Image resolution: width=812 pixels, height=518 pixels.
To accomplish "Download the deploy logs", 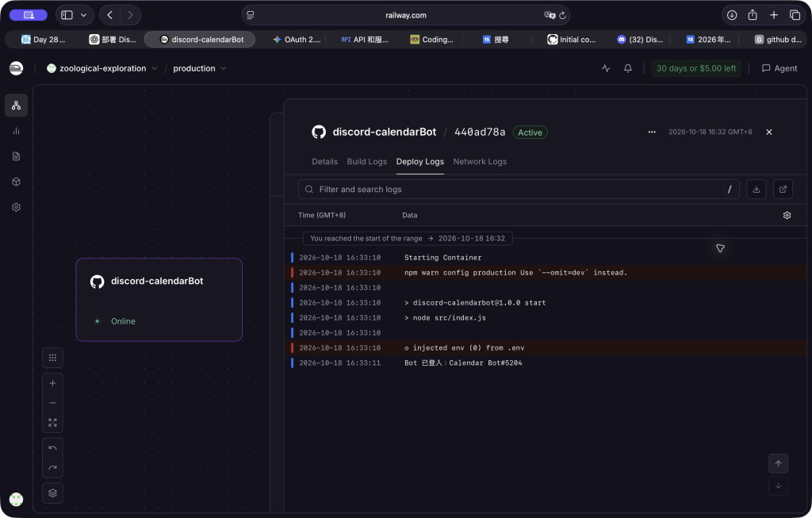I will click(x=756, y=189).
